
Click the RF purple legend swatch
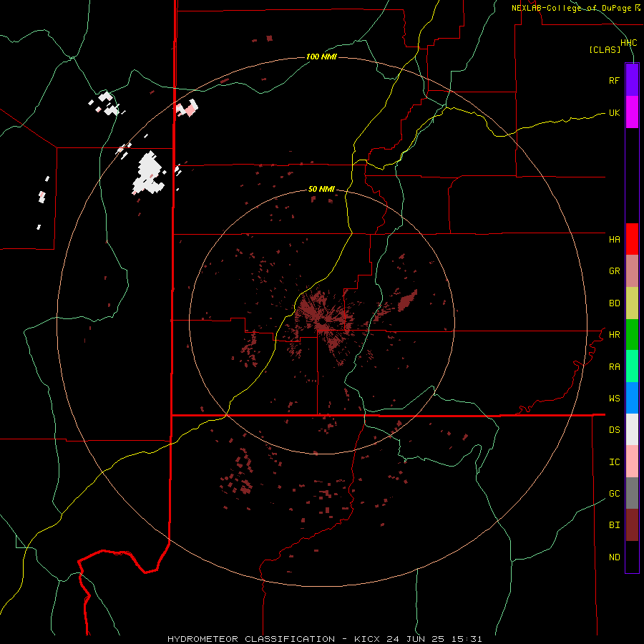(632, 80)
